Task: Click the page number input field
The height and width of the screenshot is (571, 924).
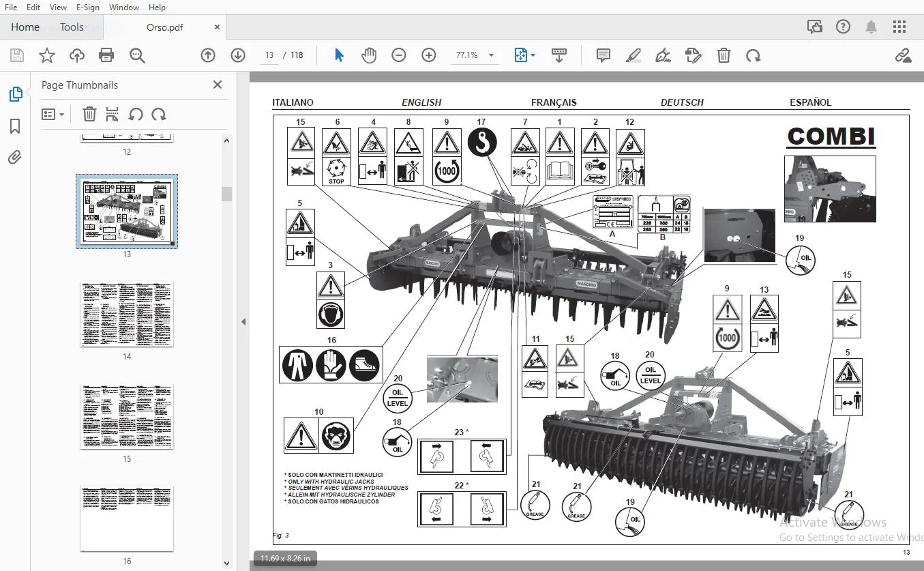Action: coord(269,55)
